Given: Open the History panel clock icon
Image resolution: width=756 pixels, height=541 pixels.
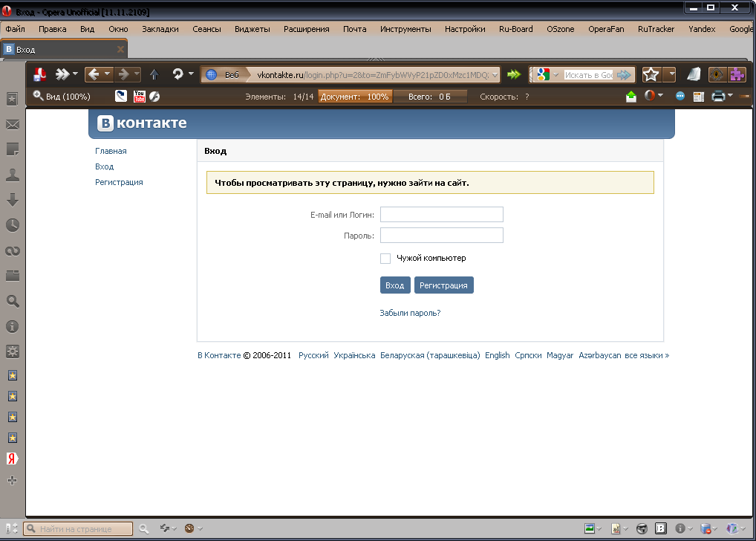Looking at the screenshot, I should coord(13,225).
